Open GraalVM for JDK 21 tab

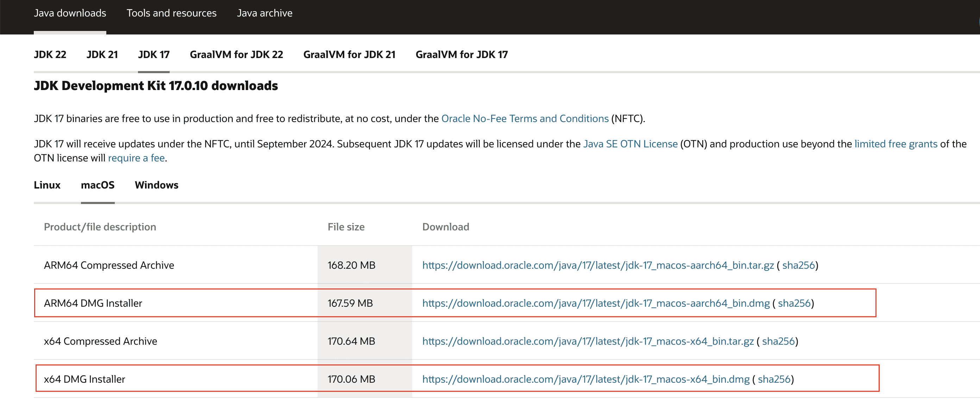coord(349,55)
